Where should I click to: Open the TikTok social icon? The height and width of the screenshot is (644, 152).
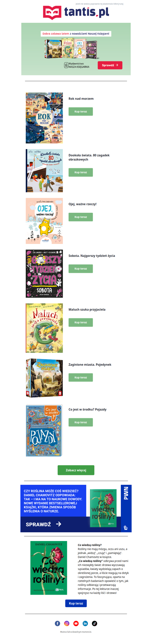pyautogui.click(x=94, y=623)
